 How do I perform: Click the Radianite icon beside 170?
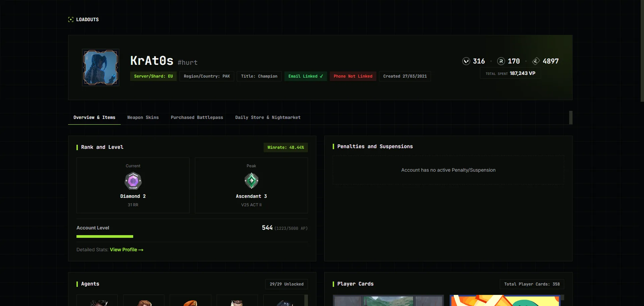pos(501,61)
